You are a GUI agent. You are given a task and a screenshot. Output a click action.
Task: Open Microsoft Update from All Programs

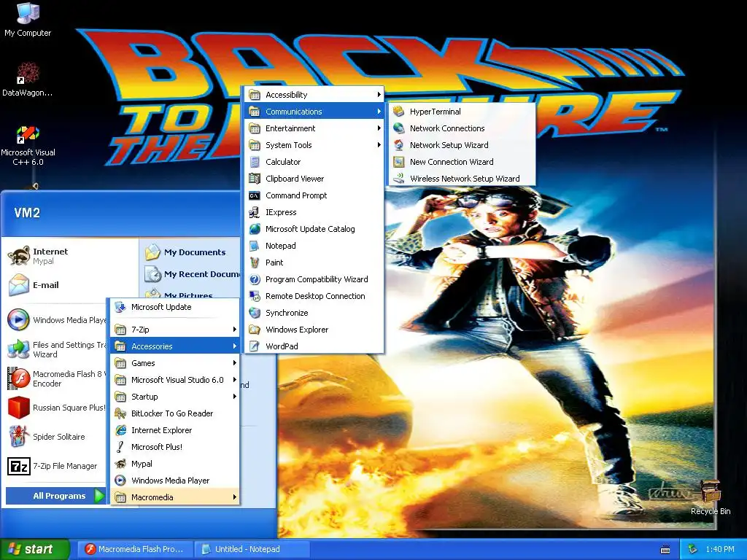tap(174, 307)
